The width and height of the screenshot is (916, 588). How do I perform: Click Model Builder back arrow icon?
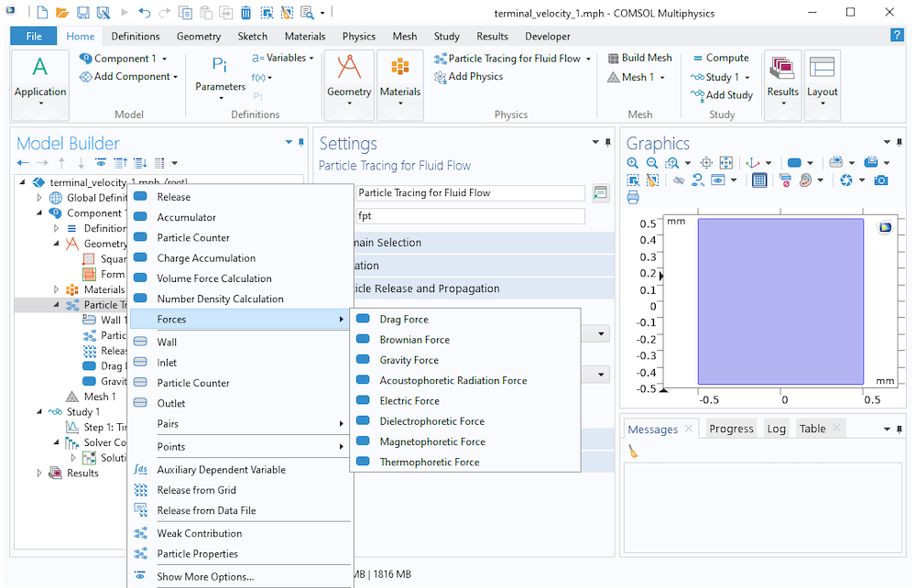[x=23, y=163]
